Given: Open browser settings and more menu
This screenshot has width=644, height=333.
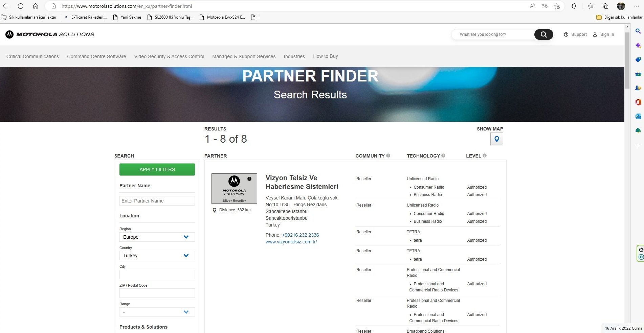Looking at the screenshot, I should pyautogui.click(x=636, y=6).
